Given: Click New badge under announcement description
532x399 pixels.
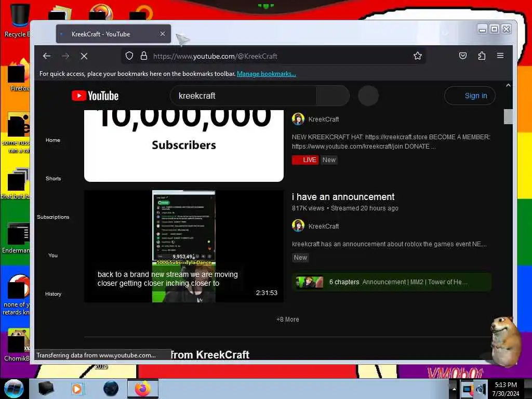Looking at the screenshot, I should coord(301,258).
